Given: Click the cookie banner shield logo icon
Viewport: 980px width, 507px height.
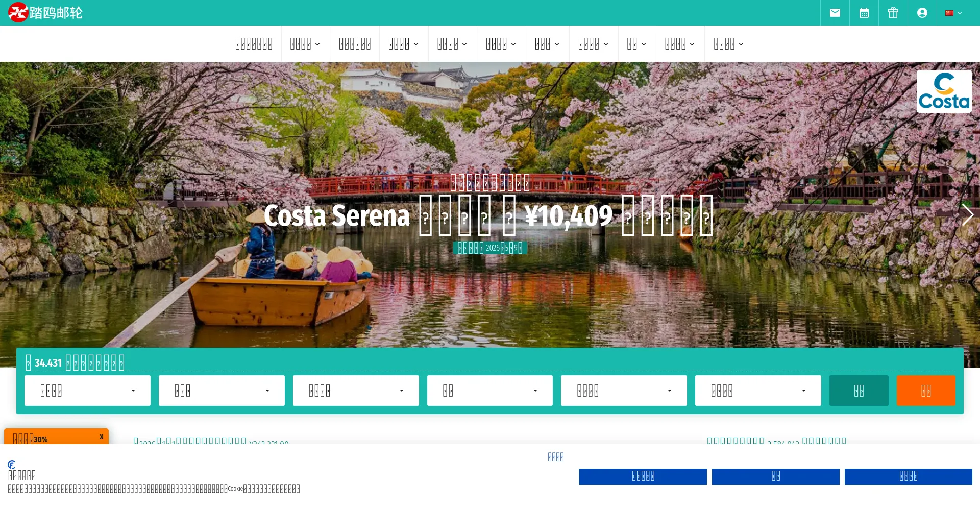Looking at the screenshot, I should click(12, 464).
